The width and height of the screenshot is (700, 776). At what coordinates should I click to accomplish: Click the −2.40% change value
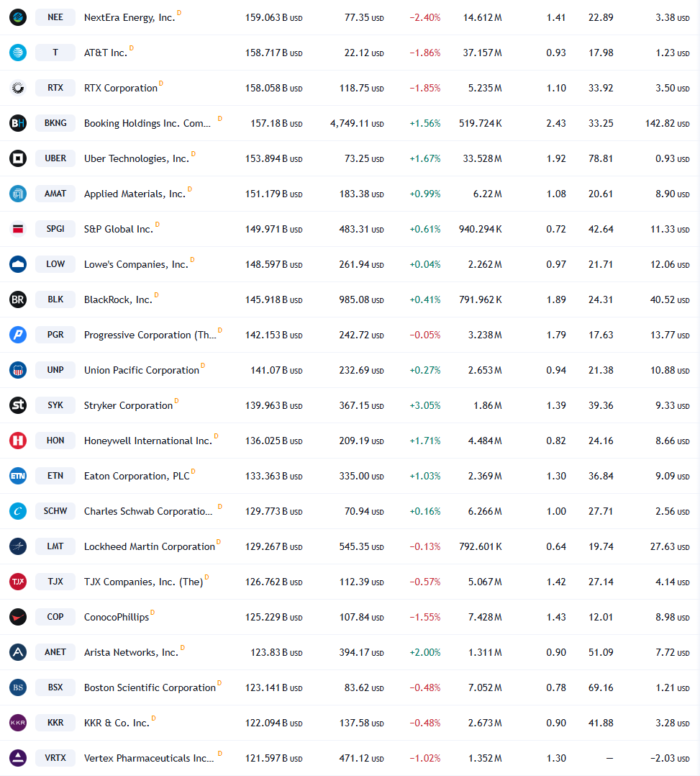tap(425, 18)
